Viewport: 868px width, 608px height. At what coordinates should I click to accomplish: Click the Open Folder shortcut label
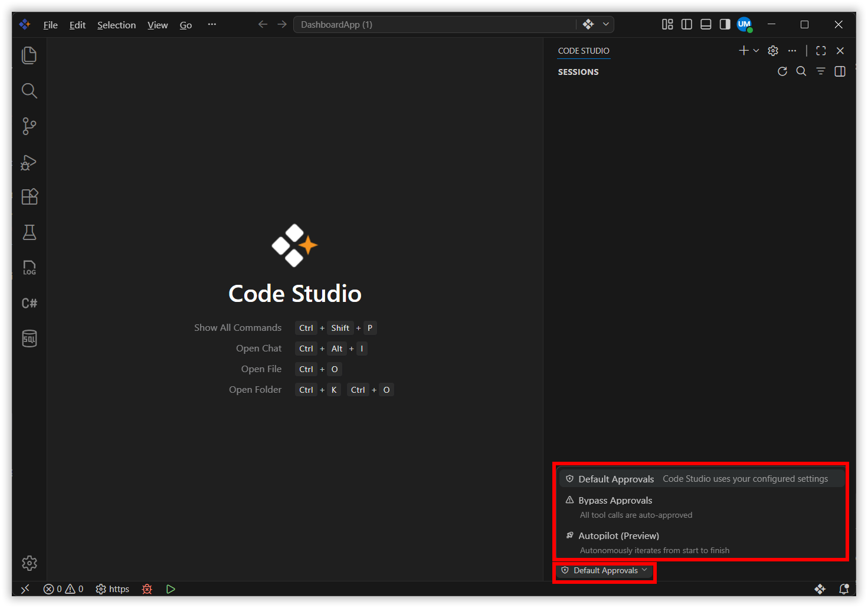256,389
